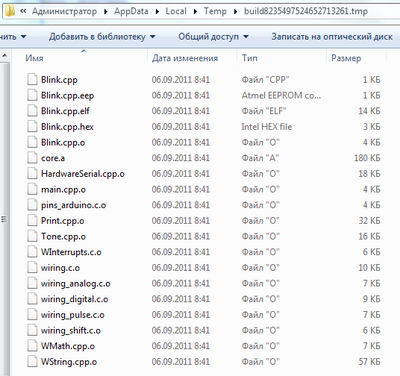
Task: Select the file Tone.cpp.o
Action: 63,236
